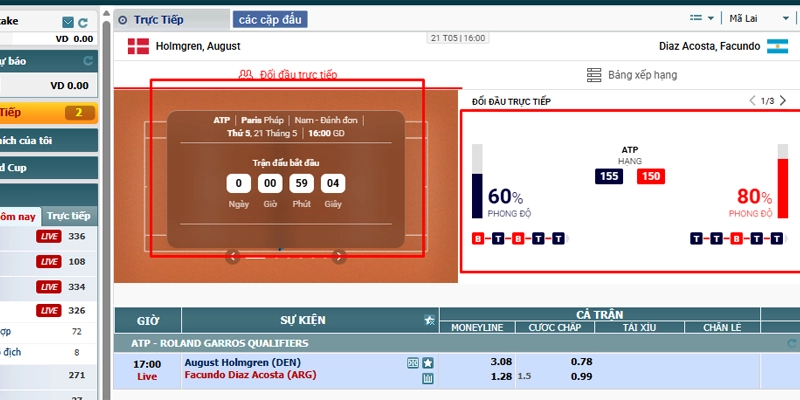Click the Argentina flag icon
This screenshot has width=800, height=400.
point(777,46)
